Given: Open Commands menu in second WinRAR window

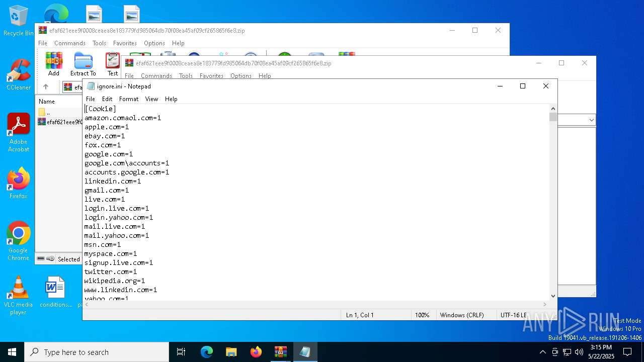Looking at the screenshot, I should click(x=156, y=76).
